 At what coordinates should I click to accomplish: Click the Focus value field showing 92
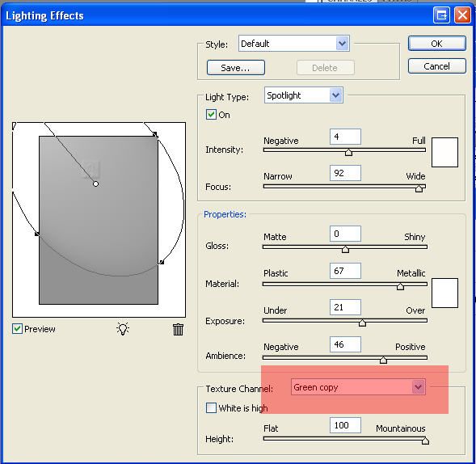point(345,173)
